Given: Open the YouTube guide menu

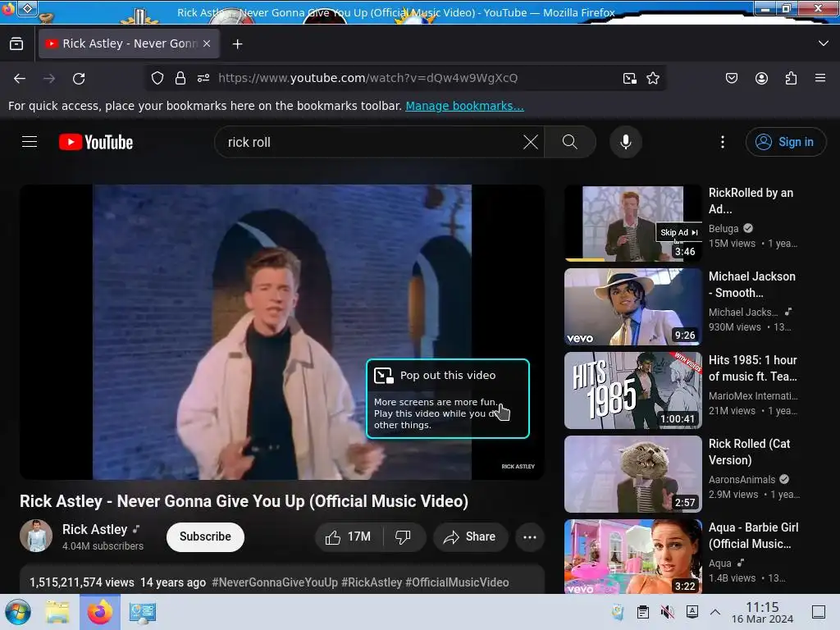Looking at the screenshot, I should click(x=30, y=142).
